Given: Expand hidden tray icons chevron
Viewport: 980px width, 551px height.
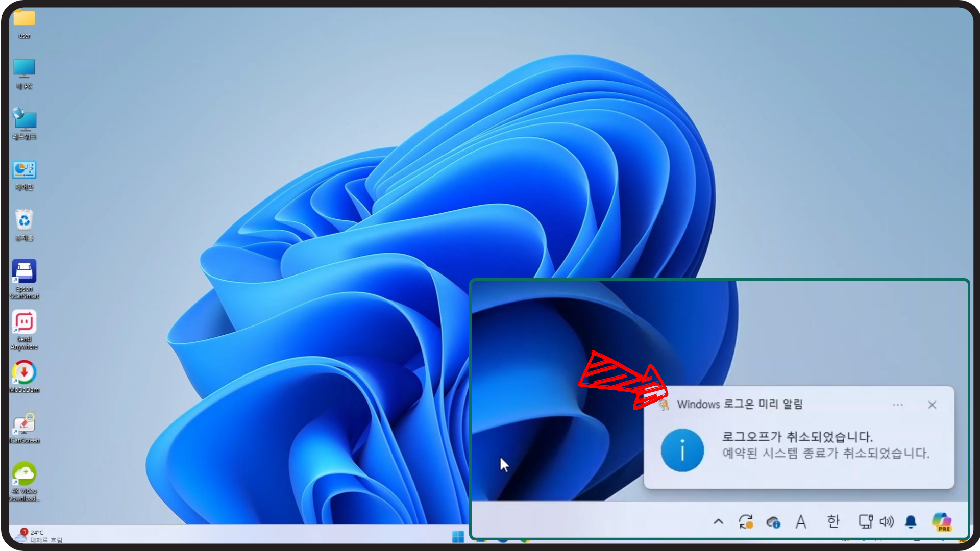Looking at the screenshot, I should coord(718,521).
